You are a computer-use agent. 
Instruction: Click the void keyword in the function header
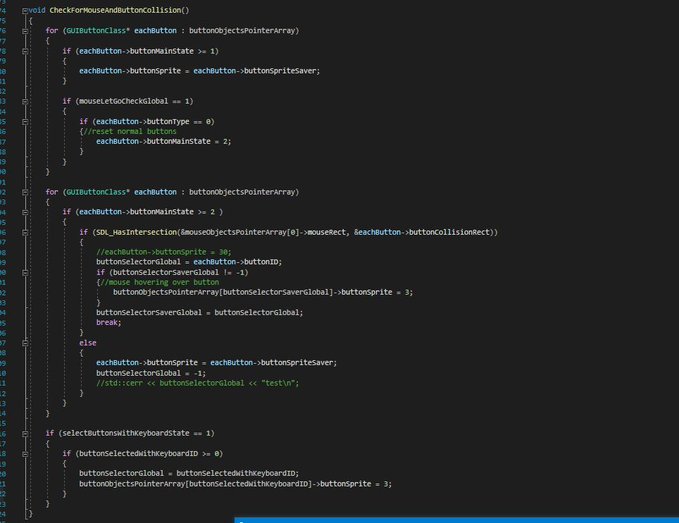(37, 10)
